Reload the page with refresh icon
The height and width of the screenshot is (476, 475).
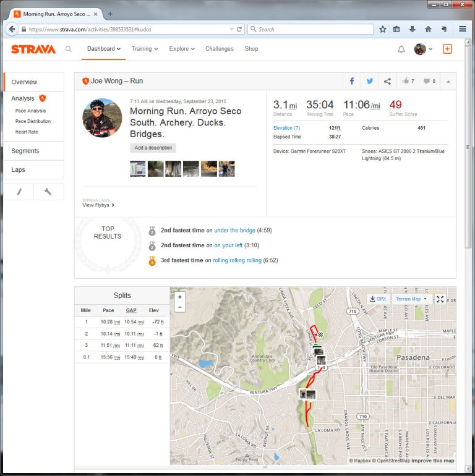239,29
